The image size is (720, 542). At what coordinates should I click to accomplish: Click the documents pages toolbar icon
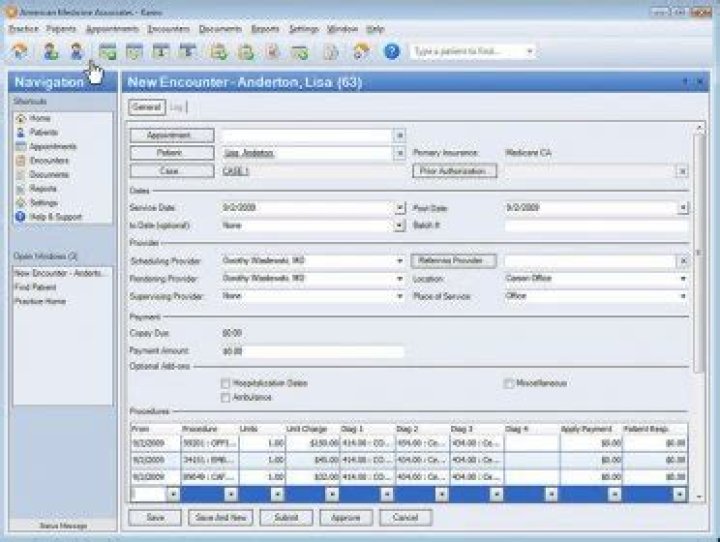point(330,51)
